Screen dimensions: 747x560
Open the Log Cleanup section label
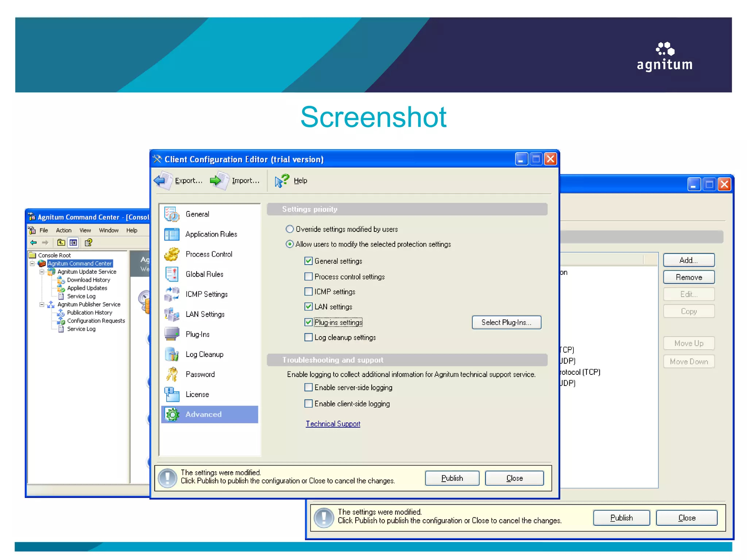pos(204,354)
